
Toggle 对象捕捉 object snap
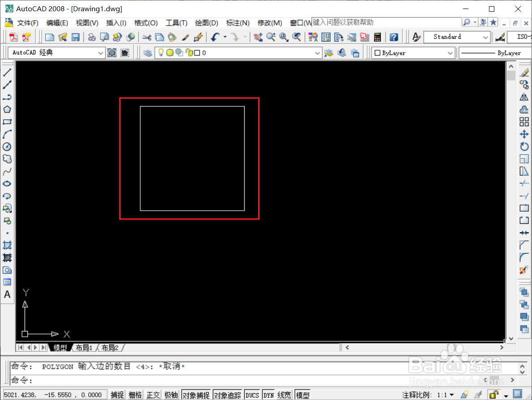(196, 395)
